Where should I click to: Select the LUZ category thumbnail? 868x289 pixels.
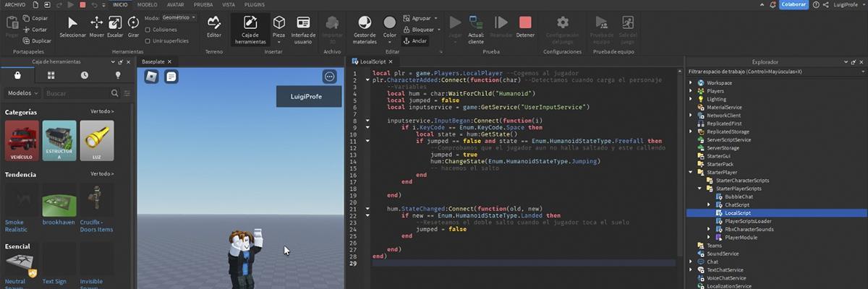tap(97, 140)
